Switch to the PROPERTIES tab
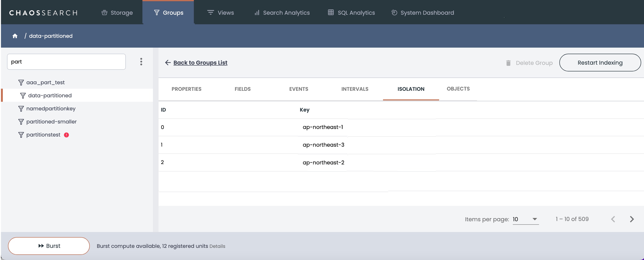 click(186, 89)
